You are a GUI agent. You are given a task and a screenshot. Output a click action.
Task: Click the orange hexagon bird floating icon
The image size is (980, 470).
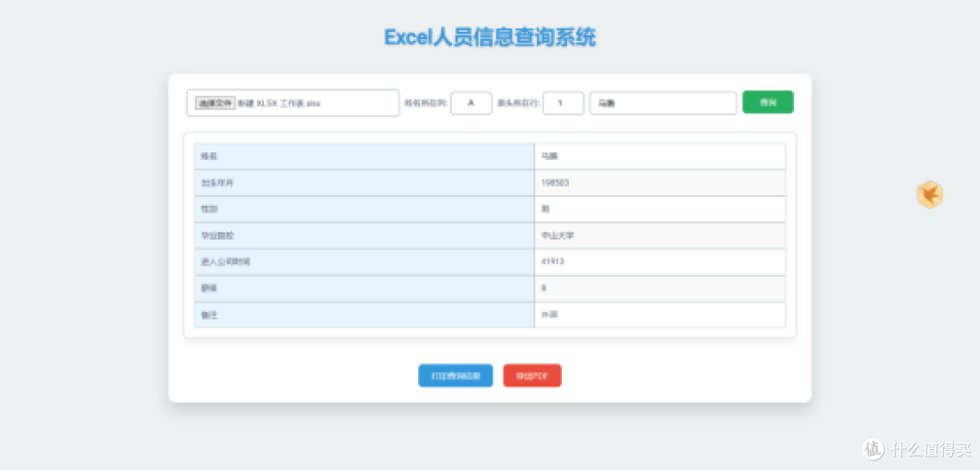tap(929, 195)
